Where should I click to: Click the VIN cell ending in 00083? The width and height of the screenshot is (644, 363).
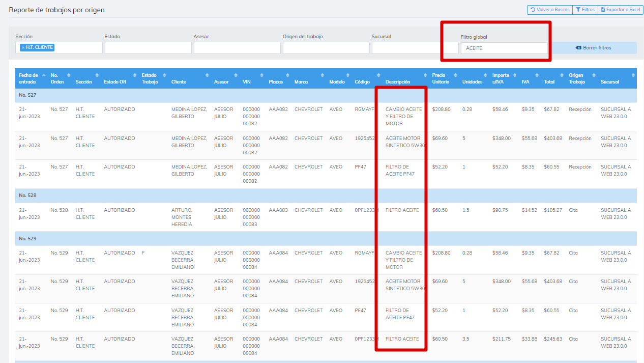[251, 217]
